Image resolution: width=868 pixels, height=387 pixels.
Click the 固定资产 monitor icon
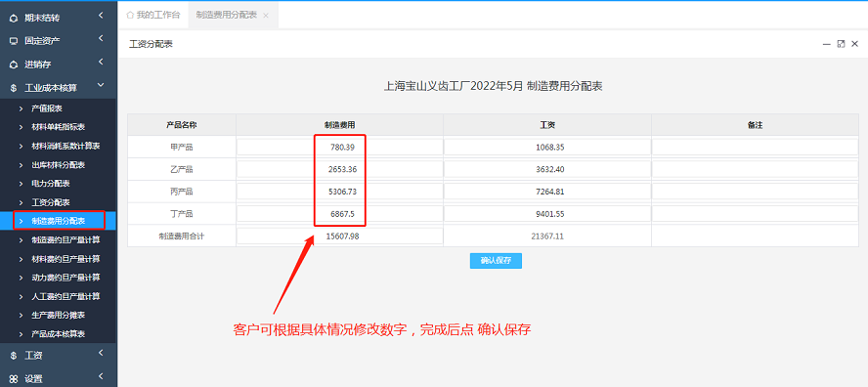point(14,41)
